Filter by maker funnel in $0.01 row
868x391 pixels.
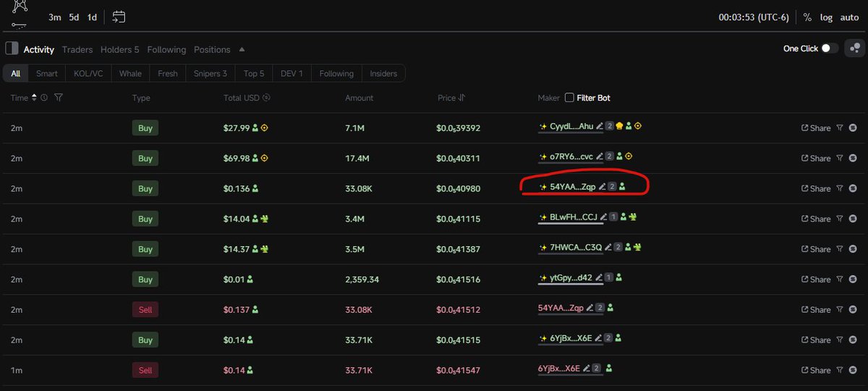point(840,279)
